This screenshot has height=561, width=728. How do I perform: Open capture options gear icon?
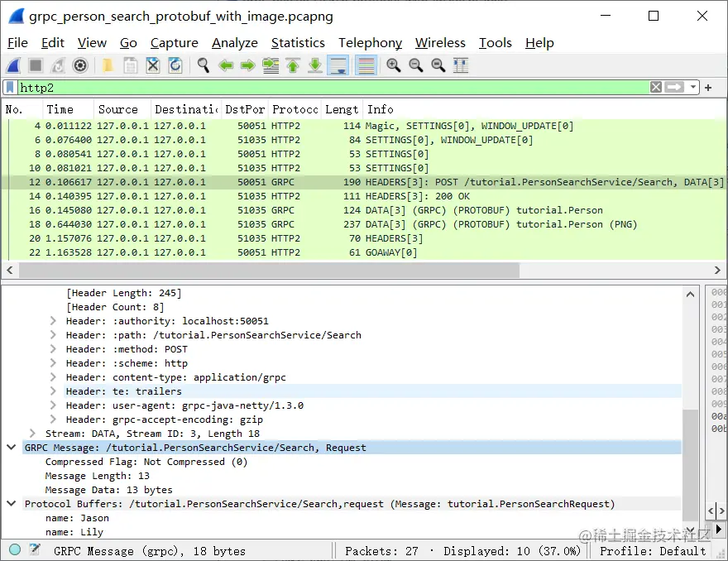click(80, 65)
